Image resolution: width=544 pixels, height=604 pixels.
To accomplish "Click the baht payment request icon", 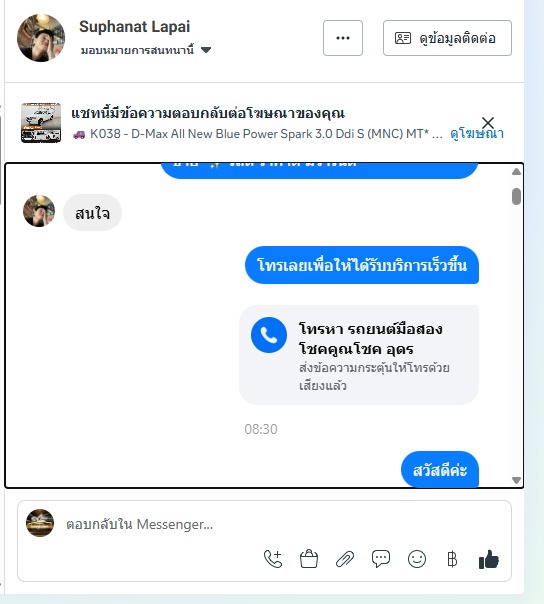I will 452,559.
